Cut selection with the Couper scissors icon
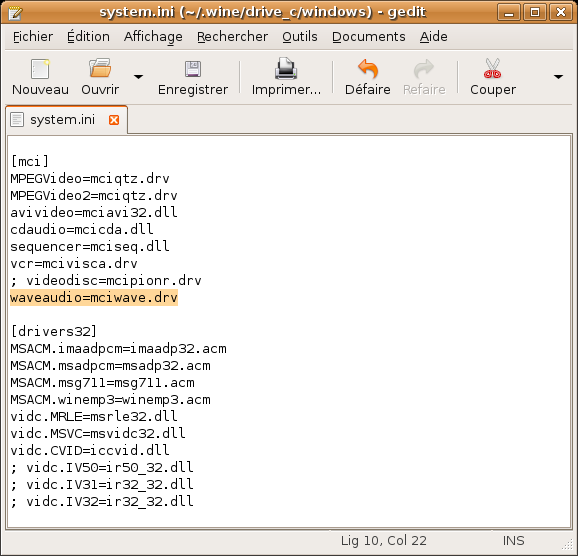The width and height of the screenshot is (578, 556). 493,69
